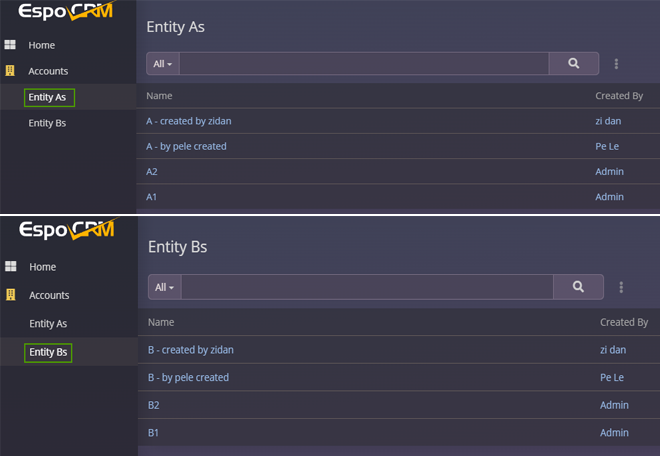Viewport: 660px width, 456px height.
Task: Click the Accounts building icon in Entity As view
Action: 10,71
